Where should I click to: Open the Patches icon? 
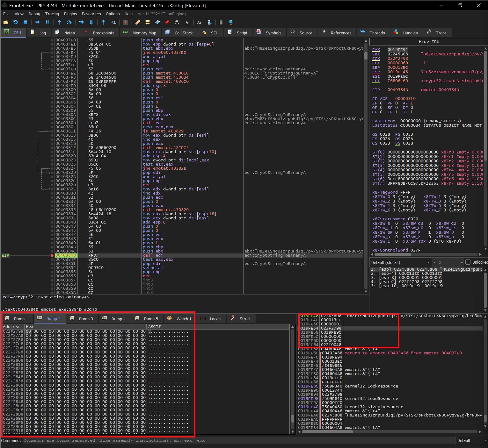click(x=138, y=22)
